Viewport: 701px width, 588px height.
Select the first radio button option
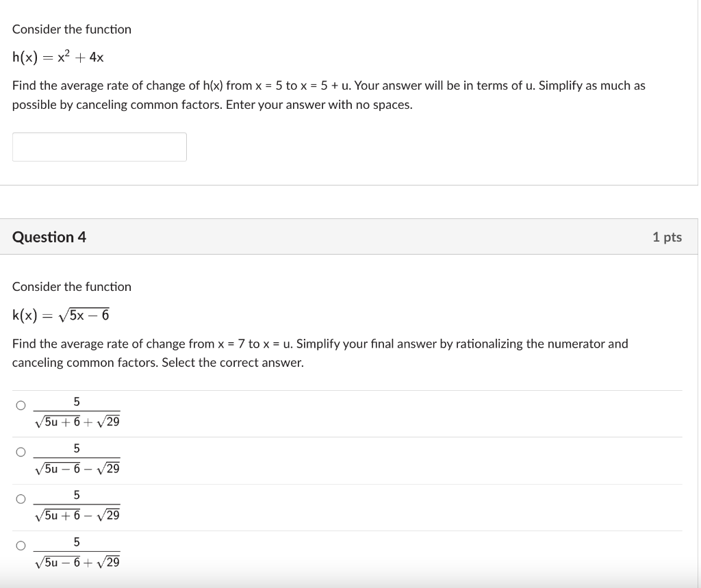coord(21,405)
